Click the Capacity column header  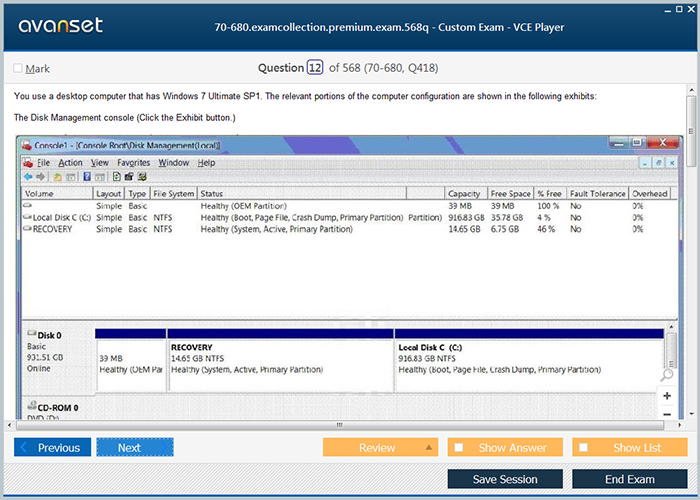pyautogui.click(x=466, y=194)
